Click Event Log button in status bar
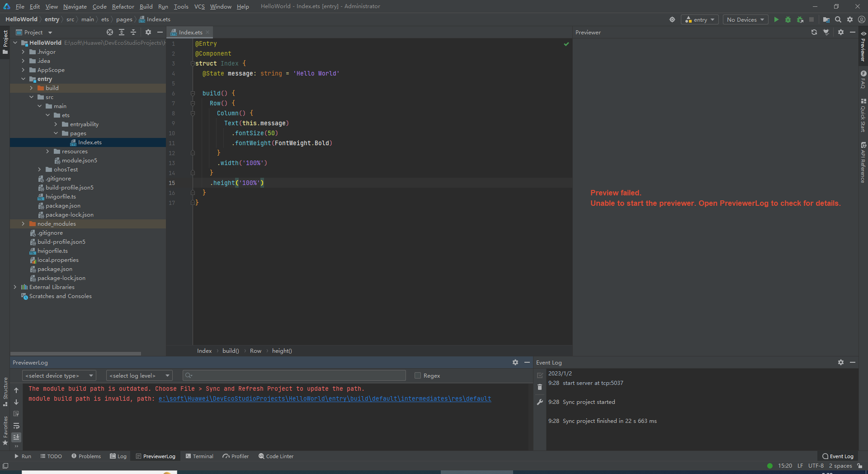 tap(838, 456)
